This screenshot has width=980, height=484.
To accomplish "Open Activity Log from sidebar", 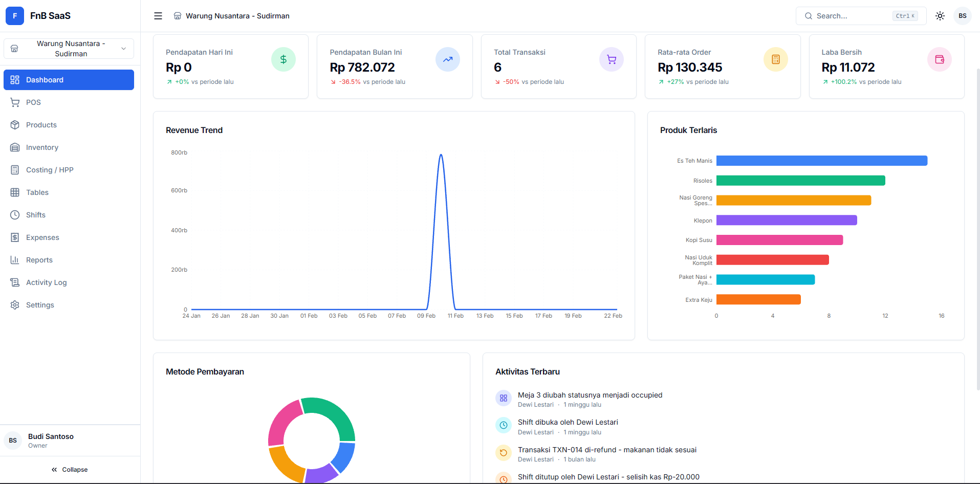I will pos(46,282).
